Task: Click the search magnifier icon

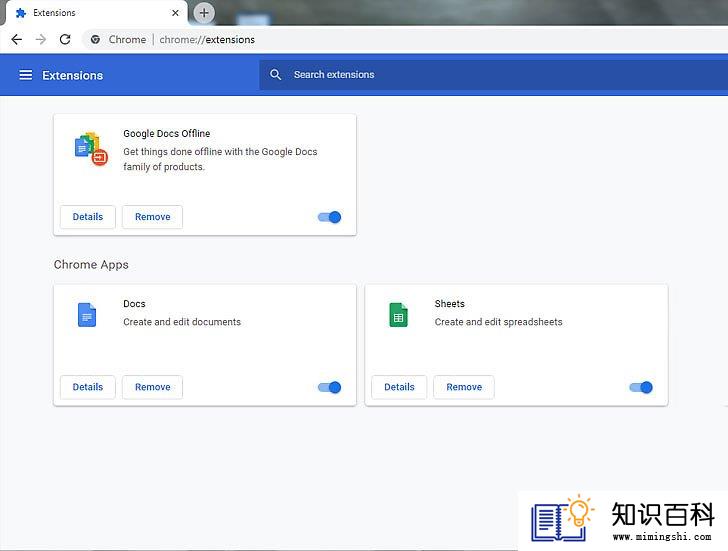Action: [x=275, y=75]
